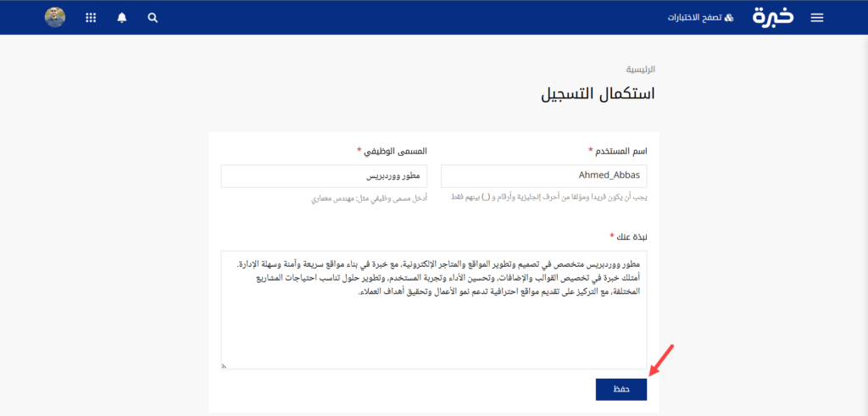Click the حفظ save button
The image size is (868, 416).
621,390
